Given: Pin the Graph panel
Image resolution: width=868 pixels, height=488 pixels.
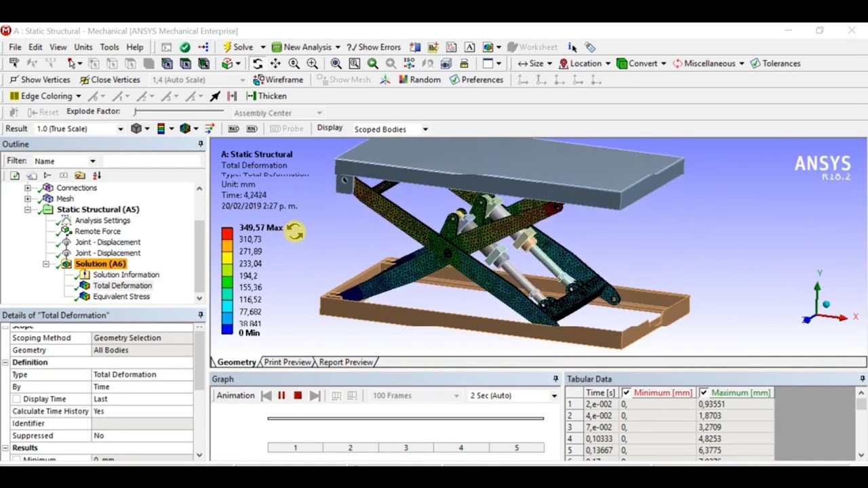Looking at the screenshot, I should tap(555, 379).
